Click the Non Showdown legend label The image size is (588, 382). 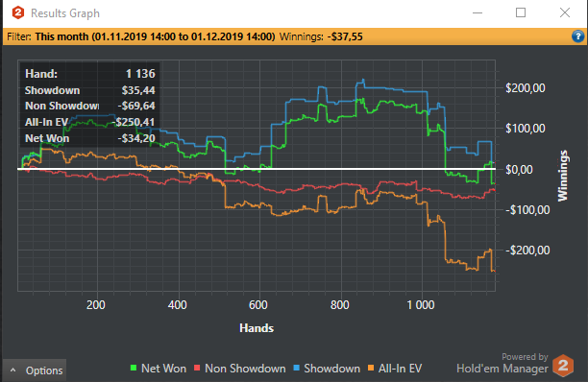click(245, 369)
